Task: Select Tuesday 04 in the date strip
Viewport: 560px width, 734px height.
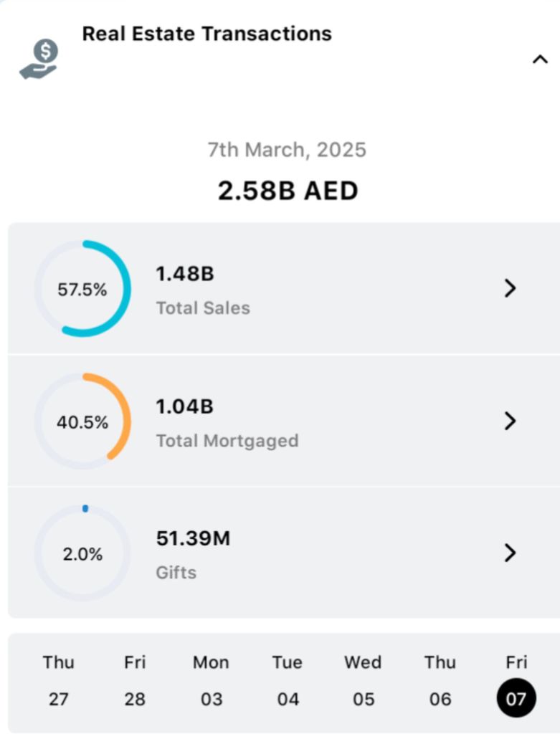Action: 288,681
